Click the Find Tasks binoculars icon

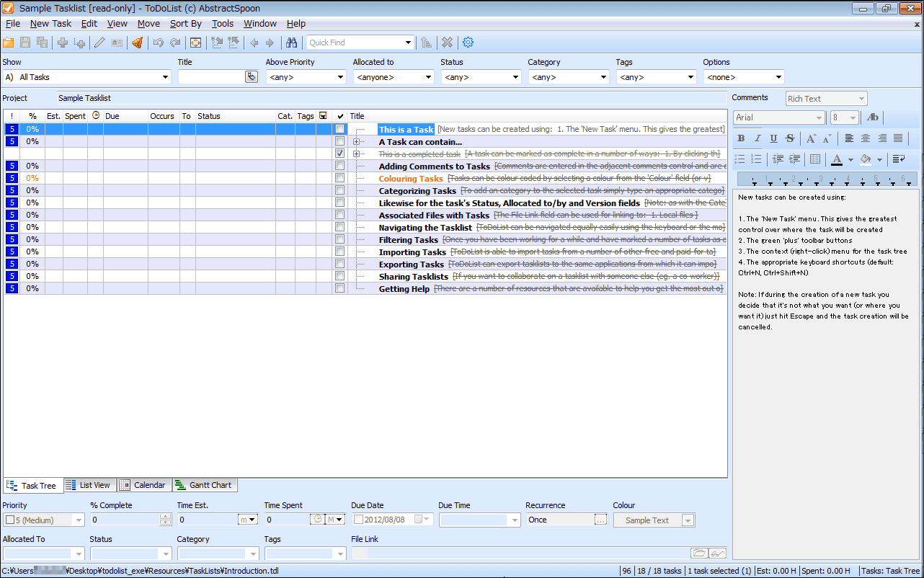click(x=292, y=43)
